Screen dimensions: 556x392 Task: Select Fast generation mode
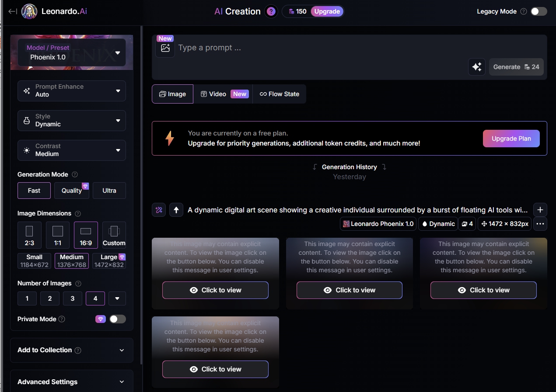(x=34, y=191)
